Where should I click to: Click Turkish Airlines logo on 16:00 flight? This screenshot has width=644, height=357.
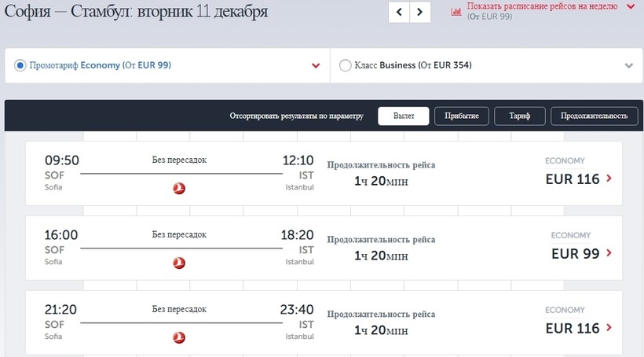(x=179, y=263)
